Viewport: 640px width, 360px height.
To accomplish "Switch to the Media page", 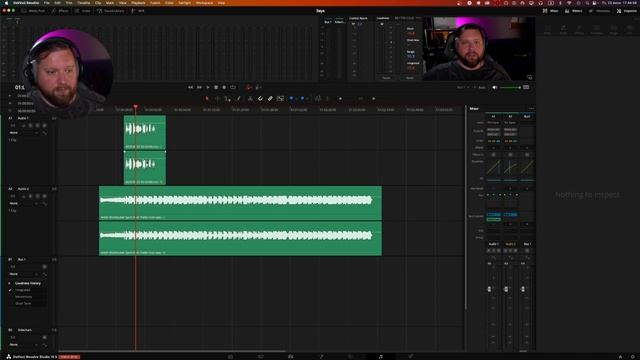I will click(230, 356).
